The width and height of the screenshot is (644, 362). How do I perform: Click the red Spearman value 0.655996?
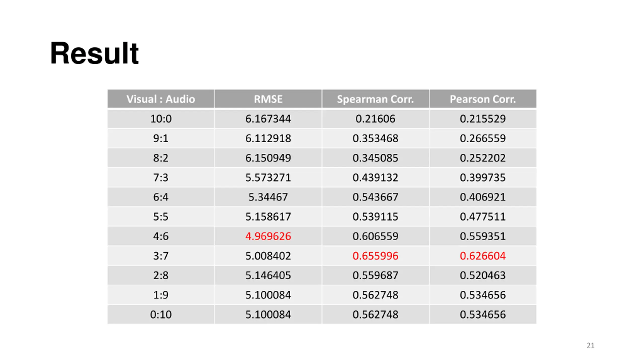tap(375, 256)
